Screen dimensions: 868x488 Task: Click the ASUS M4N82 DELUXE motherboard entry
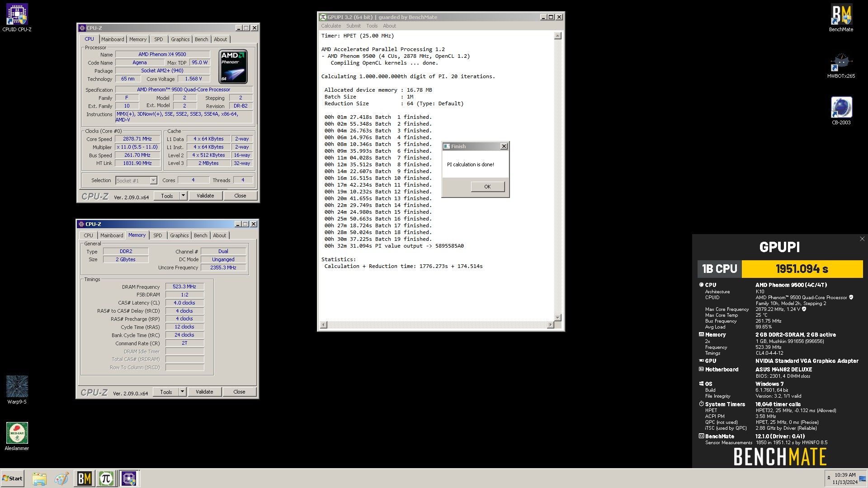point(784,369)
